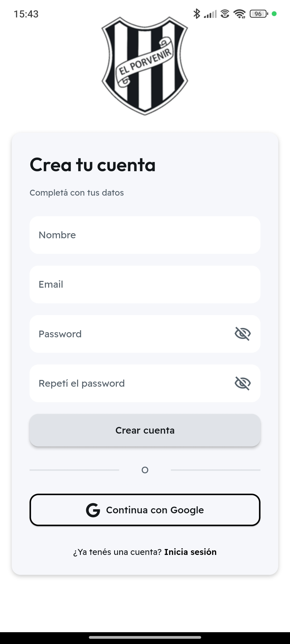The image size is (290, 644).
Task: Tap the battery level indicator
Action: 259,14
